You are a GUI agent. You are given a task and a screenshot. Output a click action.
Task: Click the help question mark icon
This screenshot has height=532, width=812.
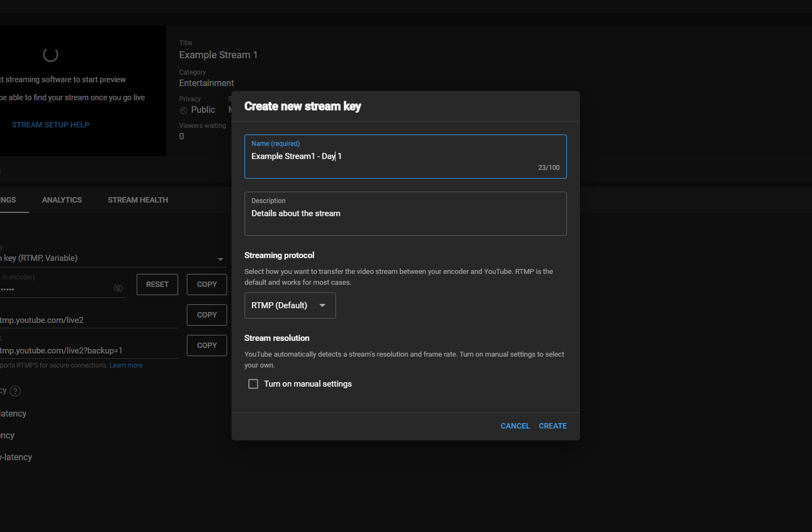pos(15,391)
